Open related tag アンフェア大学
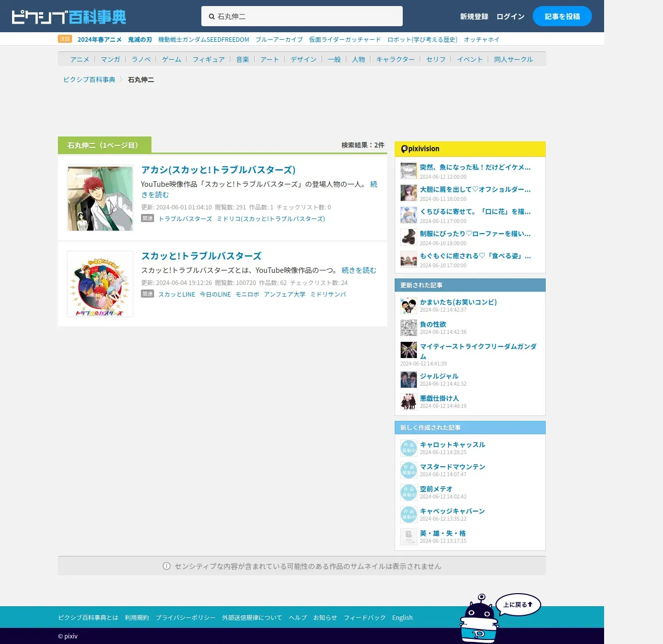This screenshot has width=663, height=644. pyautogui.click(x=284, y=294)
